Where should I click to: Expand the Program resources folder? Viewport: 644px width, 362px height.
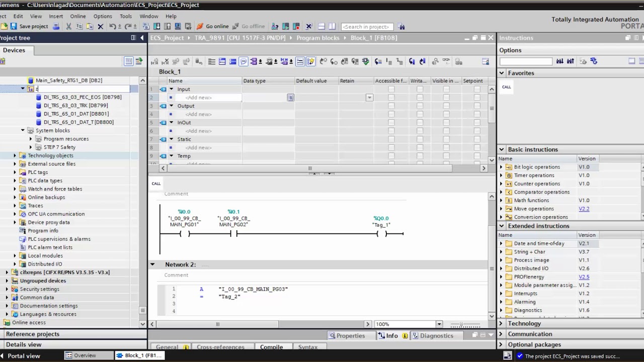(31, 139)
